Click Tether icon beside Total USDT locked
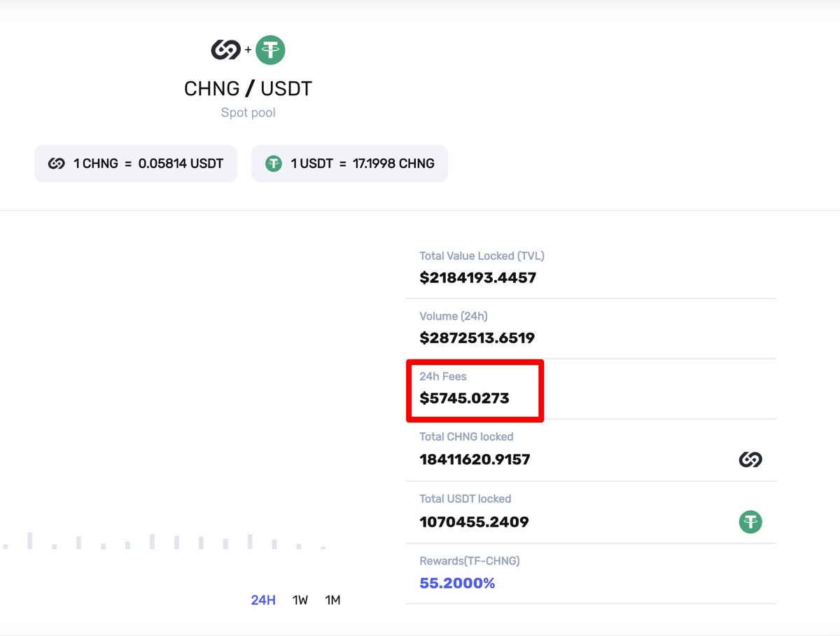This screenshot has width=840, height=636. click(750, 522)
